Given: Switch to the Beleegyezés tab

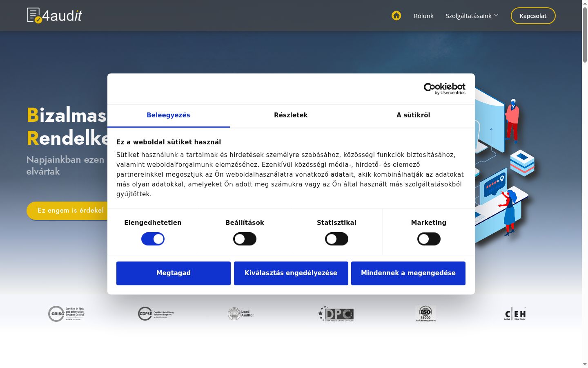Looking at the screenshot, I should point(168,116).
